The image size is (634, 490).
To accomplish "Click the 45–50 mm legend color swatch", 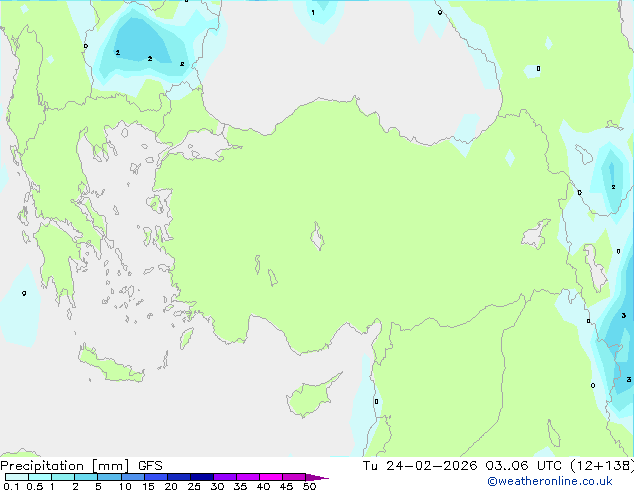I will (x=294, y=477).
